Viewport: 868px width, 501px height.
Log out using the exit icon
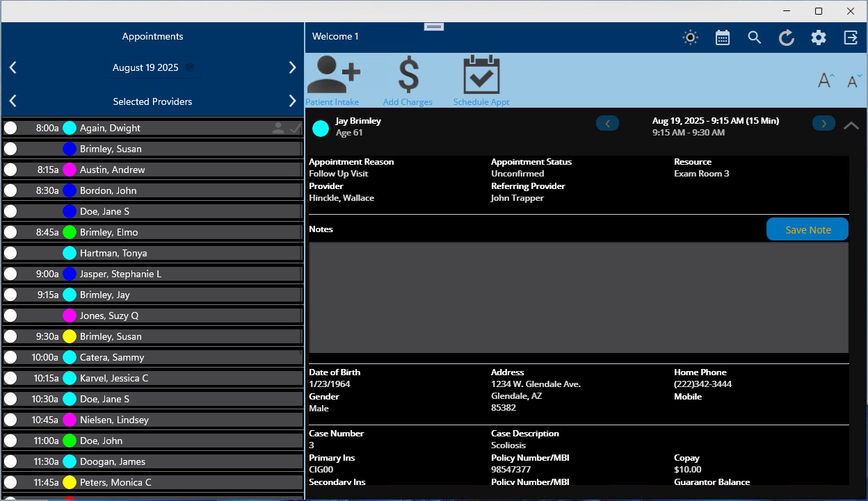pos(851,38)
